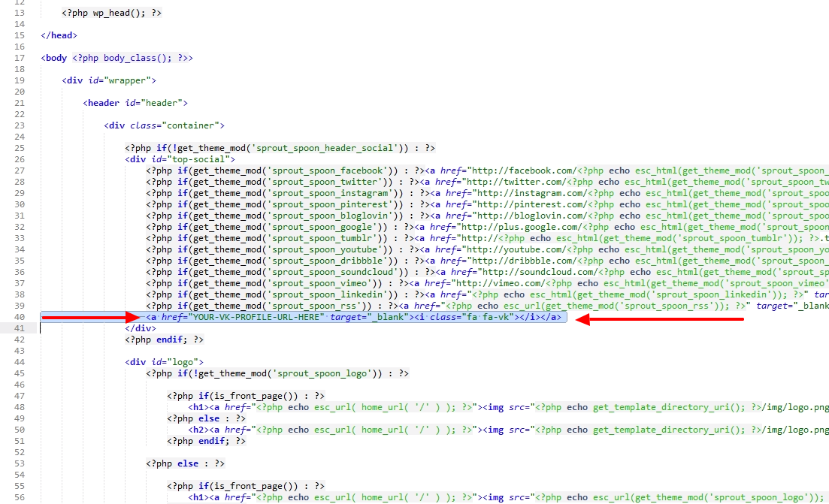Click the 'else' keyword on line 53

point(188,464)
